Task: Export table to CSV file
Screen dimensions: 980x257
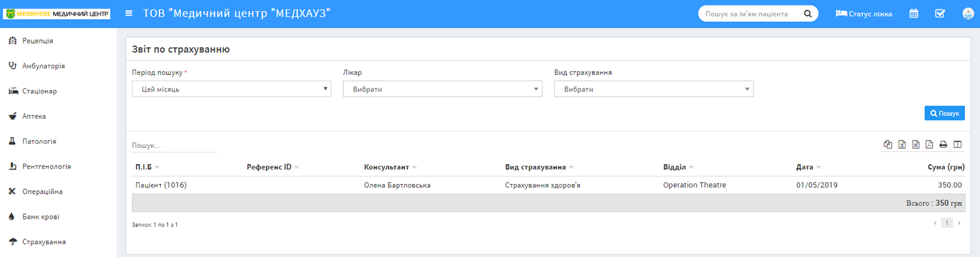Action: [x=916, y=145]
